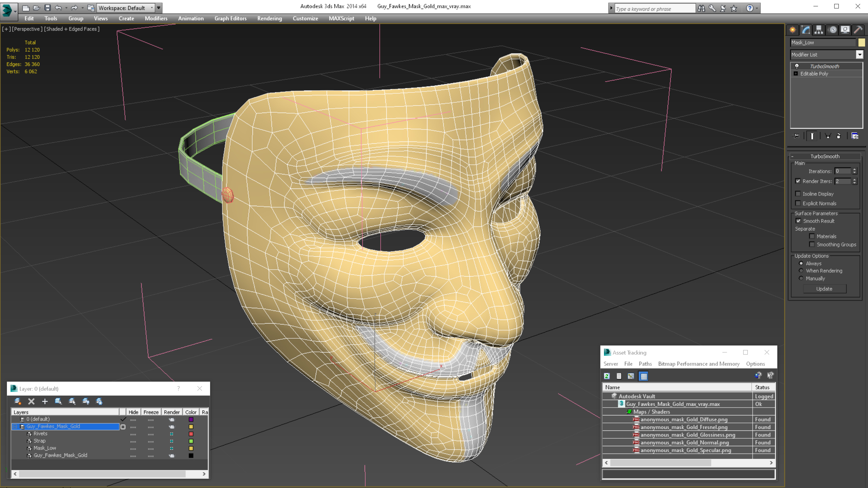
Task: Click the Redo arrow icon
Action: point(74,8)
